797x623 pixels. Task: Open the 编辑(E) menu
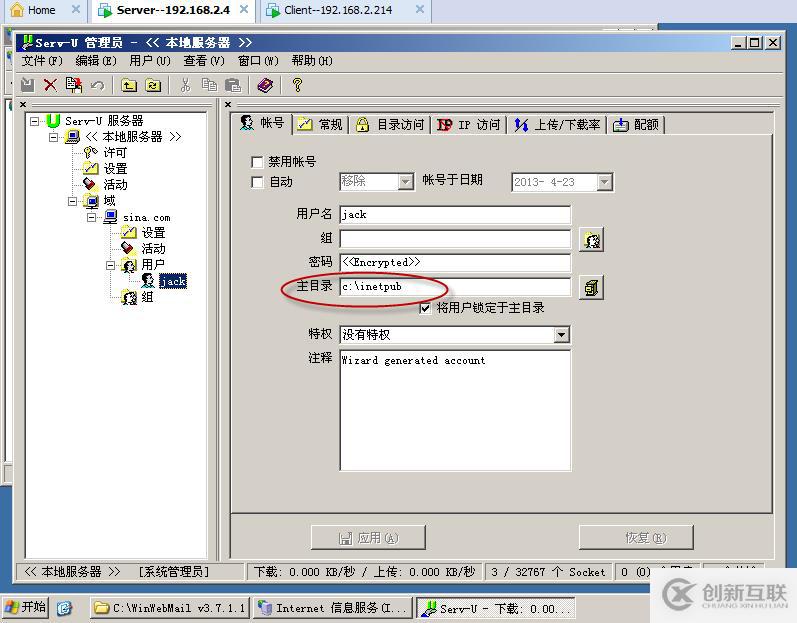[96, 61]
